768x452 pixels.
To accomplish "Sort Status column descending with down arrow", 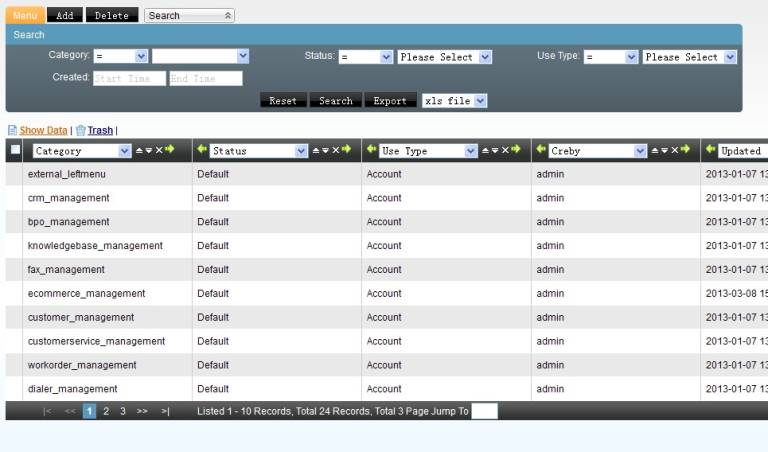I will click(x=326, y=150).
